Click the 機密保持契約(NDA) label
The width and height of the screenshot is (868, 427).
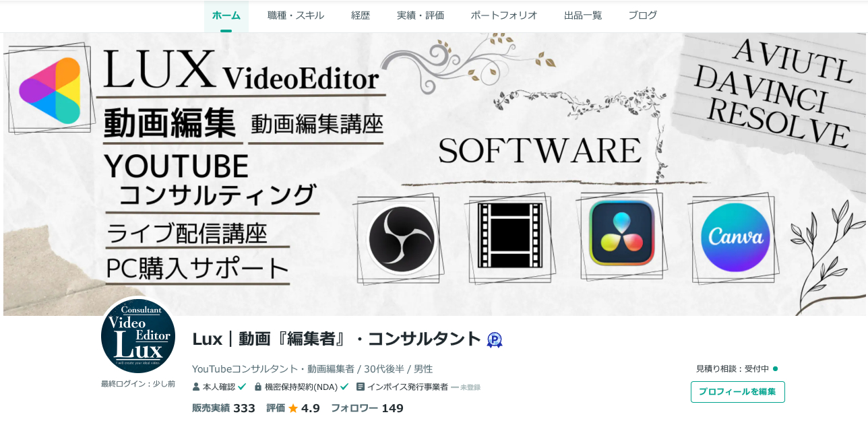(x=301, y=387)
